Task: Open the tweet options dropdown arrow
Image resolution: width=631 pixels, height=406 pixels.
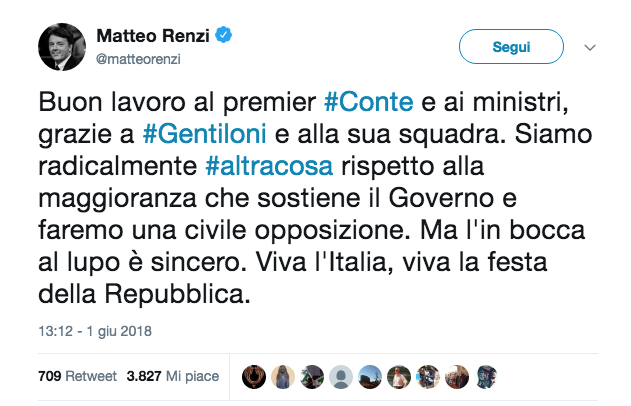Action: [590, 47]
